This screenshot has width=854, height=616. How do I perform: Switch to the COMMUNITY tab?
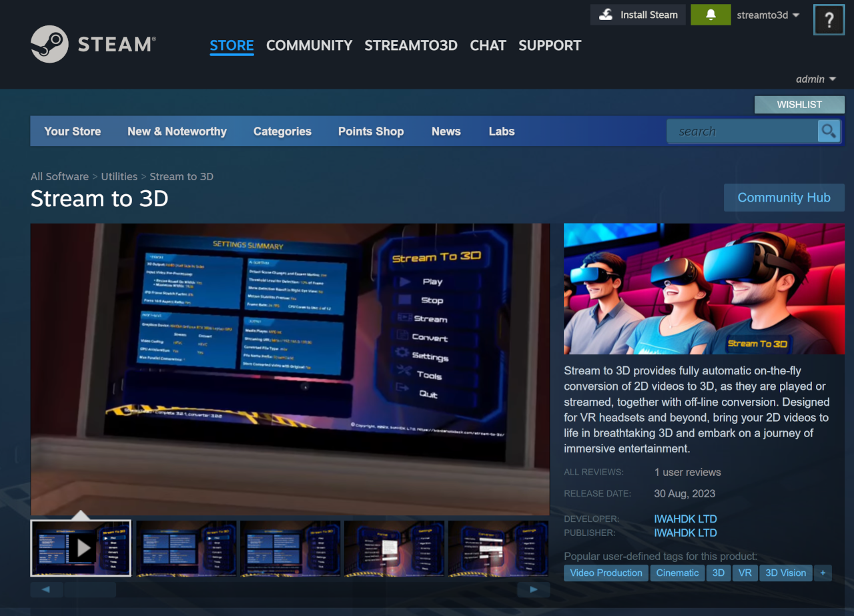click(309, 45)
